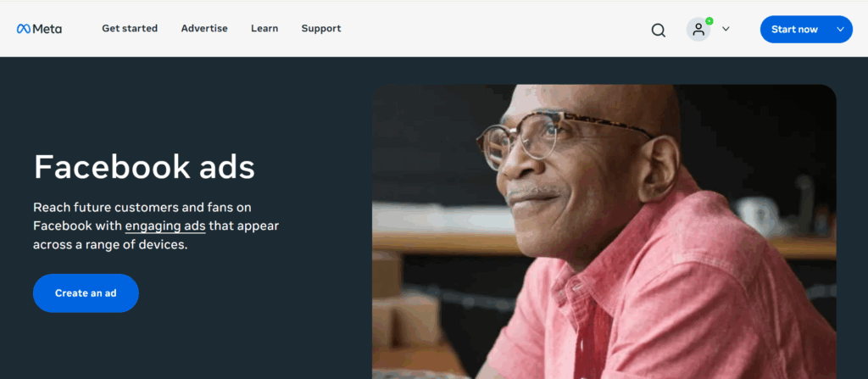Viewport: 868px width, 379px height.
Task: Open the Learn menu
Action: click(x=264, y=28)
